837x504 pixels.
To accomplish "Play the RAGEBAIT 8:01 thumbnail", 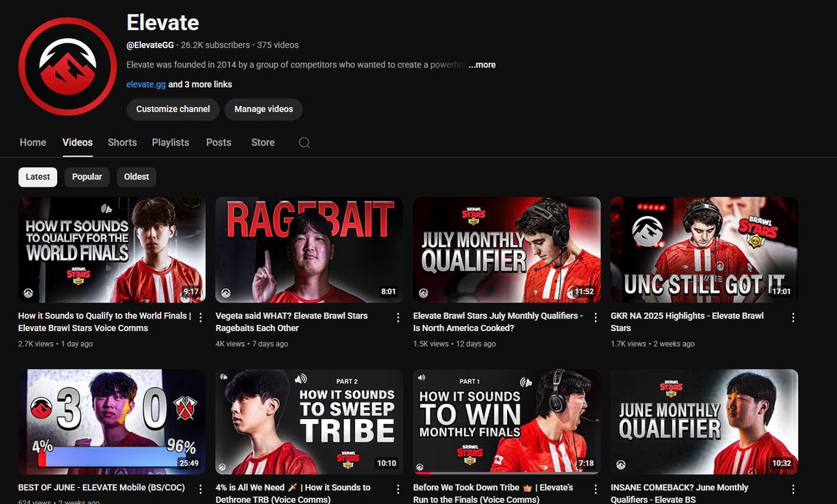I will pyautogui.click(x=309, y=250).
